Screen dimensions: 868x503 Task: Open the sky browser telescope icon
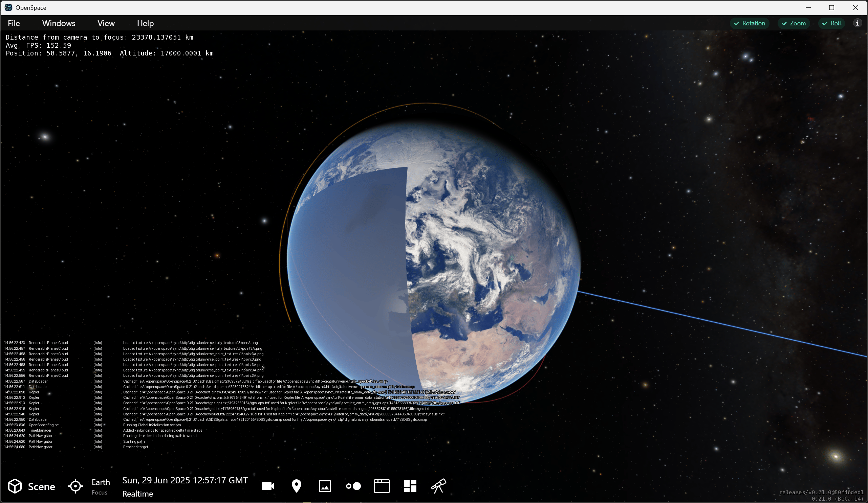click(438, 486)
